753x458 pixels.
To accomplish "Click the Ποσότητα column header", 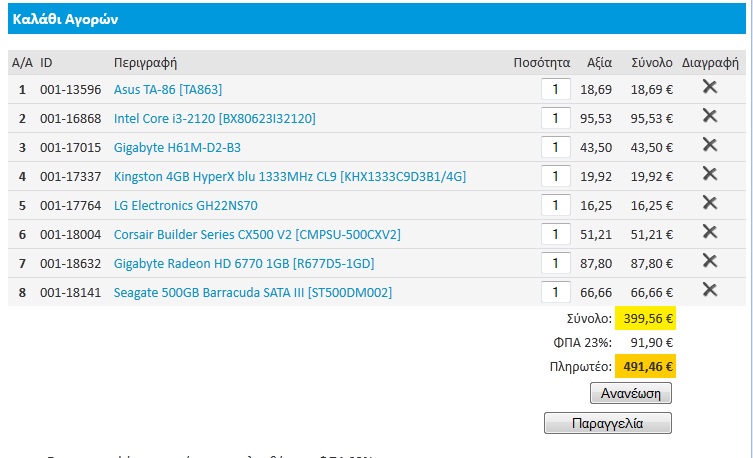I will [x=542, y=63].
